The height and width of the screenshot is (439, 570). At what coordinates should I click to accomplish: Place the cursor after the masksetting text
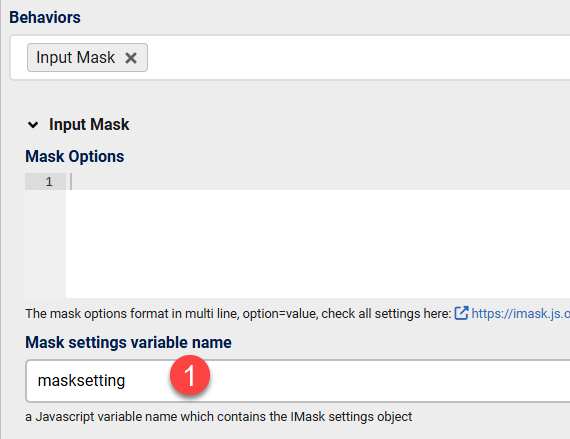tap(126, 381)
